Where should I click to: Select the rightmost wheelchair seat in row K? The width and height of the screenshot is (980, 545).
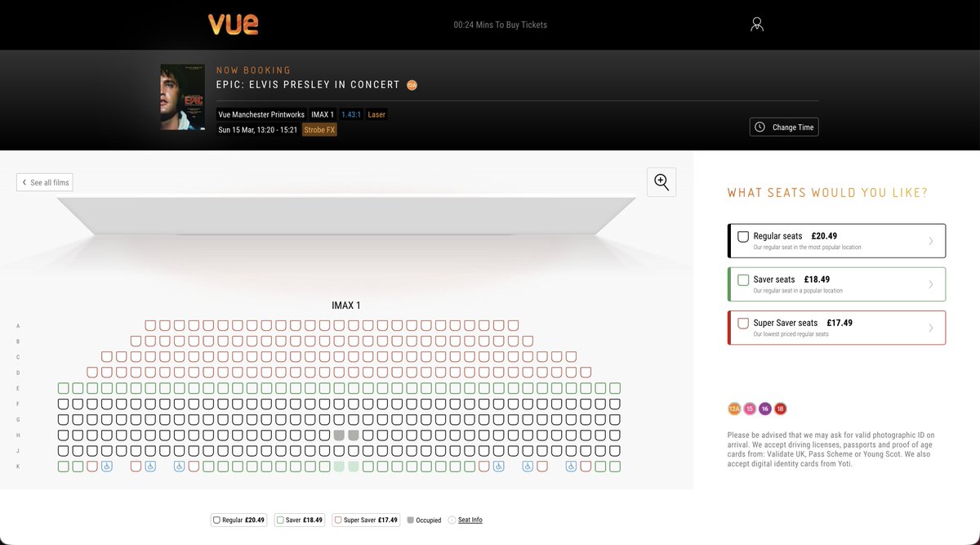[571, 467]
